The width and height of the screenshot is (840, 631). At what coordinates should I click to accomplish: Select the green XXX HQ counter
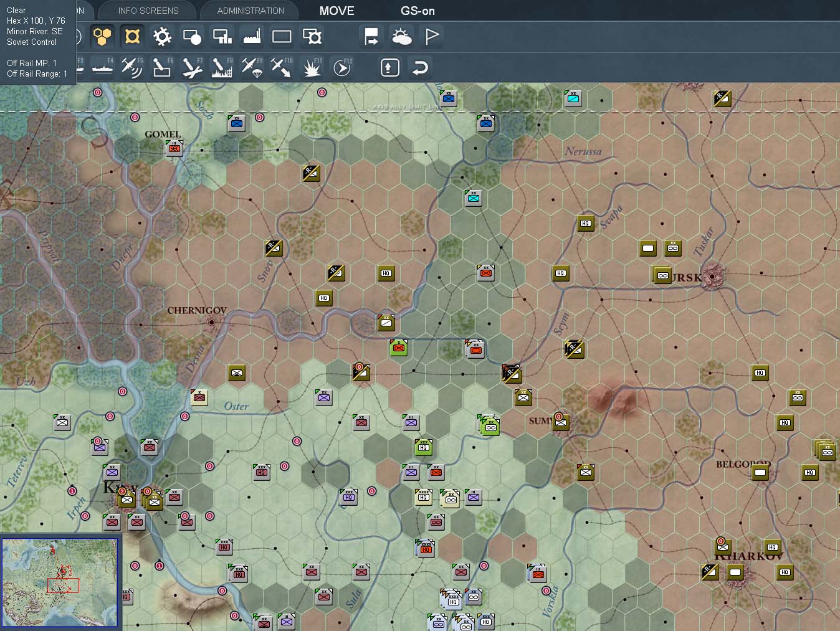(424, 447)
